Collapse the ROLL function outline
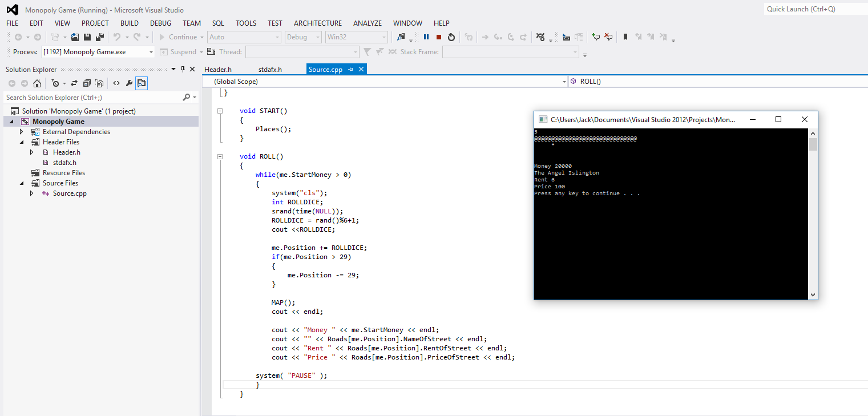The width and height of the screenshot is (868, 416). click(x=220, y=157)
